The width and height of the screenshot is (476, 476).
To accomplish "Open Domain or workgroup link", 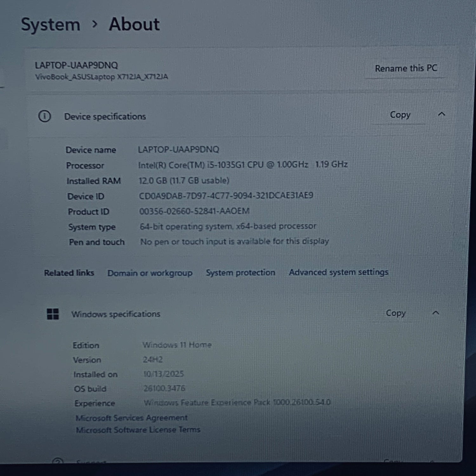I will (150, 273).
